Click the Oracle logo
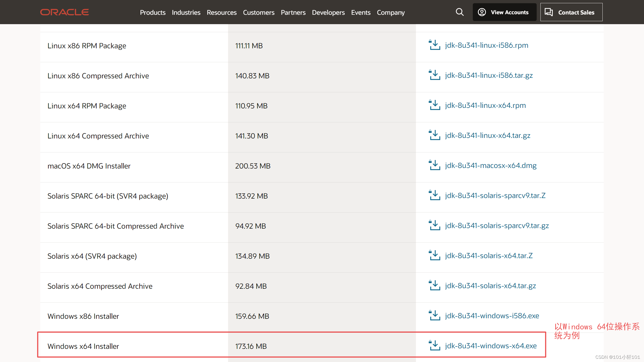This screenshot has width=644, height=362. (64, 12)
